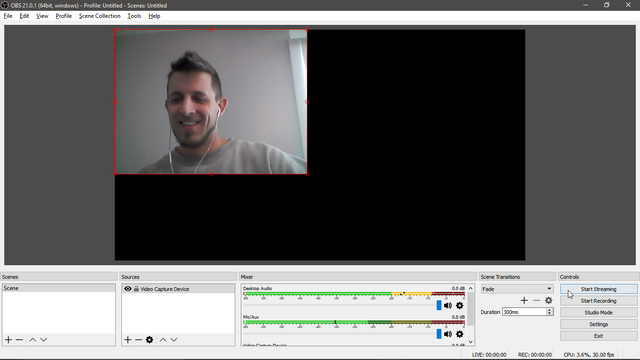Toggle Video Capture Device visibility eye

pyautogui.click(x=128, y=289)
